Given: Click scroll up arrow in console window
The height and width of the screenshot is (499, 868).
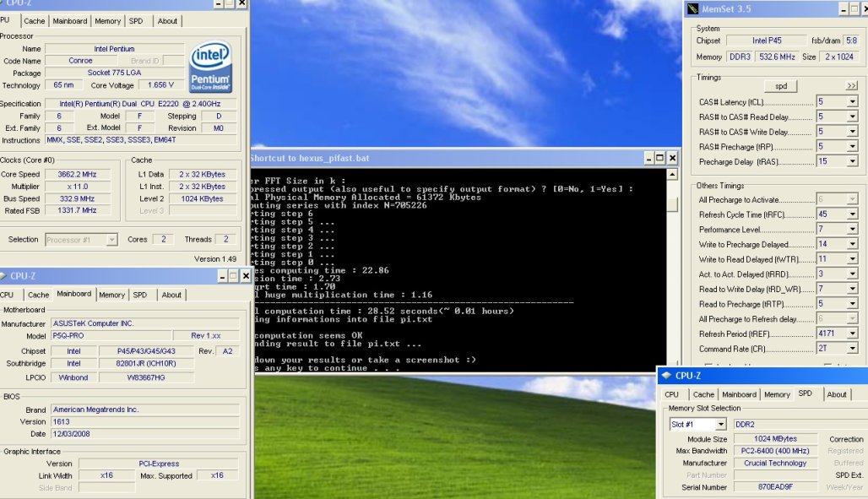Looking at the screenshot, I should coord(672,175).
